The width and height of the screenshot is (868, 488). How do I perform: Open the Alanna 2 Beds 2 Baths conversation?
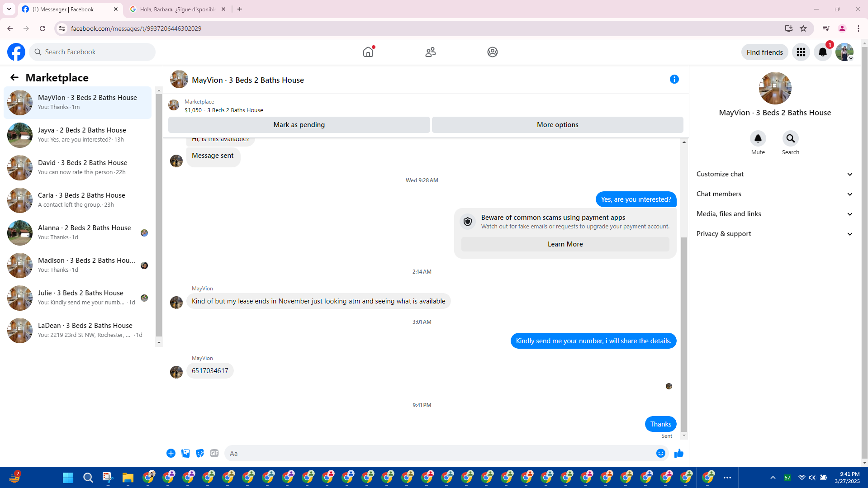tap(78, 232)
